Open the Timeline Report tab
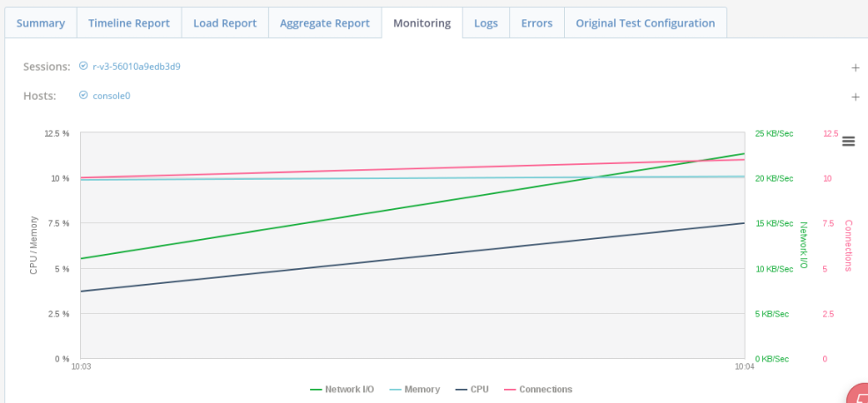 129,23
